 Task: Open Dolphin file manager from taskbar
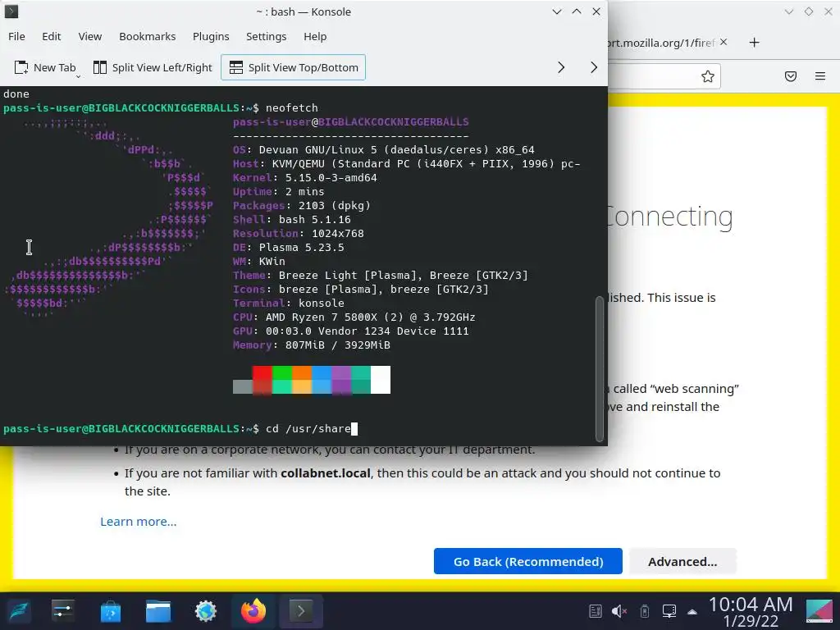click(158, 610)
